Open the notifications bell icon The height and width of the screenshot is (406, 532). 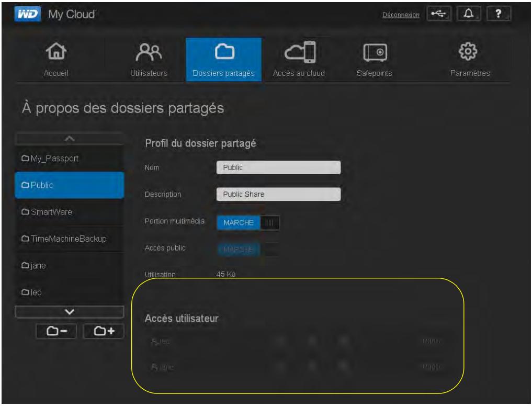pyautogui.click(x=469, y=14)
